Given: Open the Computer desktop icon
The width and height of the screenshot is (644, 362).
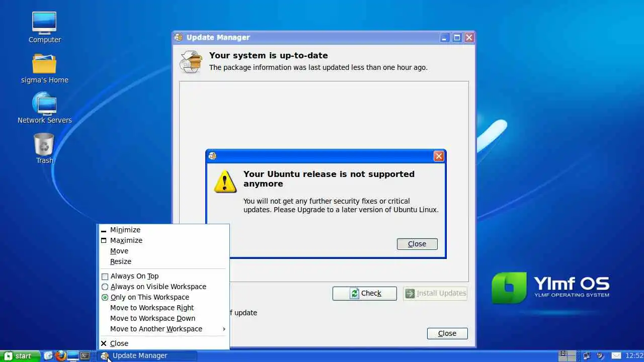Looking at the screenshot, I should tap(44, 23).
